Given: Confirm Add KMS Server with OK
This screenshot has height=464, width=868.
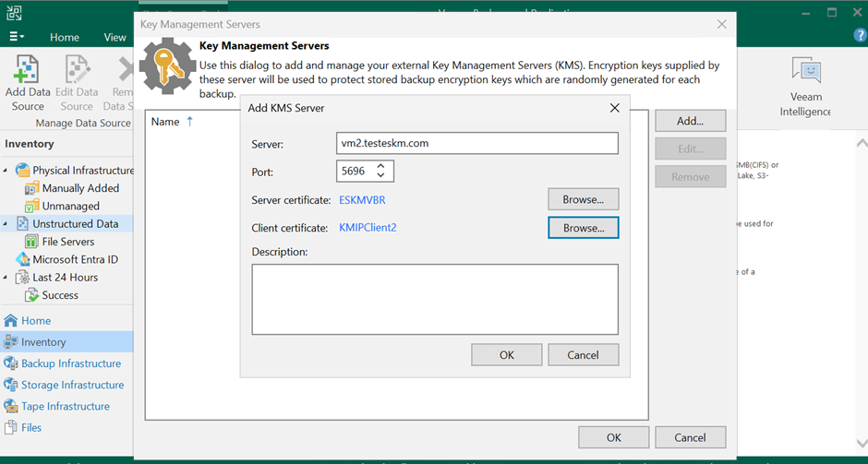Looking at the screenshot, I should pos(507,355).
